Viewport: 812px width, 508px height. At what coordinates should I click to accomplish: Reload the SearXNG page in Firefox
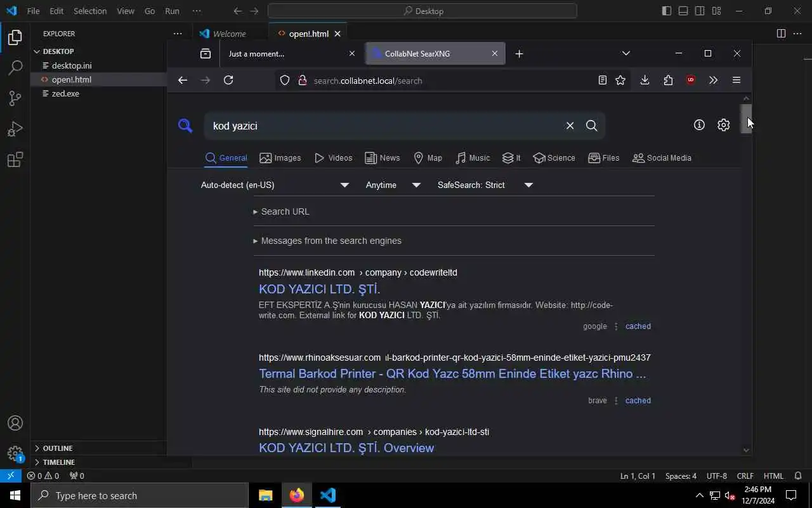click(x=228, y=80)
